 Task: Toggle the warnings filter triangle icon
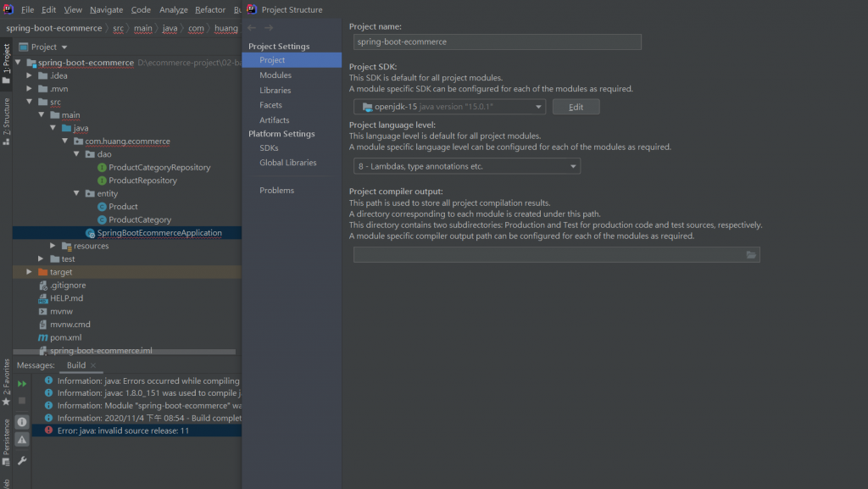point(21,440)
